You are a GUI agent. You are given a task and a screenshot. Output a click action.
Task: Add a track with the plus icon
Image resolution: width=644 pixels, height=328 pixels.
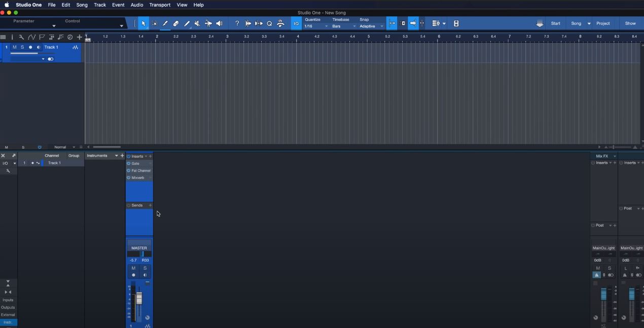tap(79, 37)
